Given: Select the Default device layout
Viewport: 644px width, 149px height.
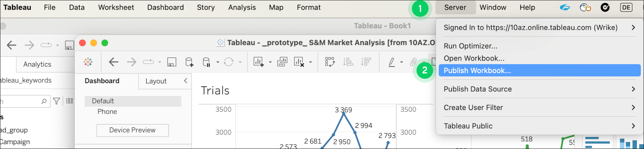Looking at the screenshot, I should (x=133, y=101).
